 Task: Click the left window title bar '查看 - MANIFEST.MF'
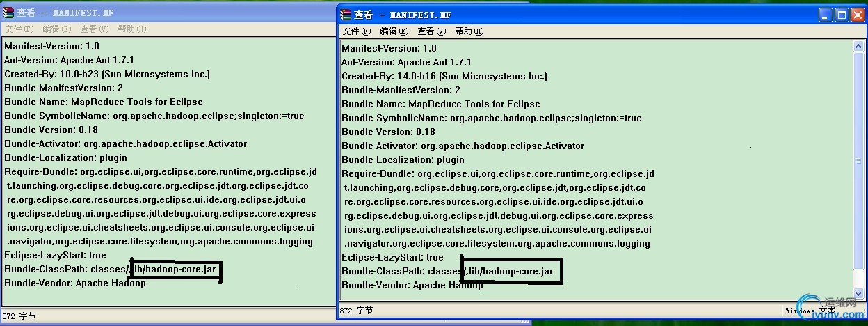pyautogui.click(x=67, y=13)
